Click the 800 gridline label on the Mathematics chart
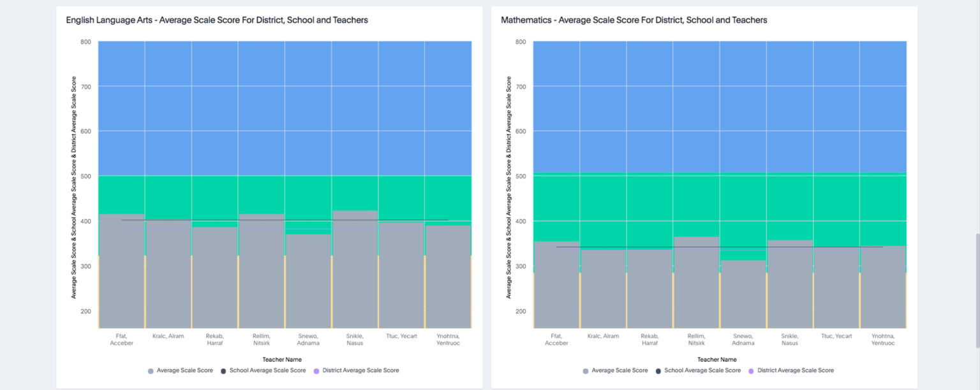This screenshot has width=980, height=390. click(520, 42)
